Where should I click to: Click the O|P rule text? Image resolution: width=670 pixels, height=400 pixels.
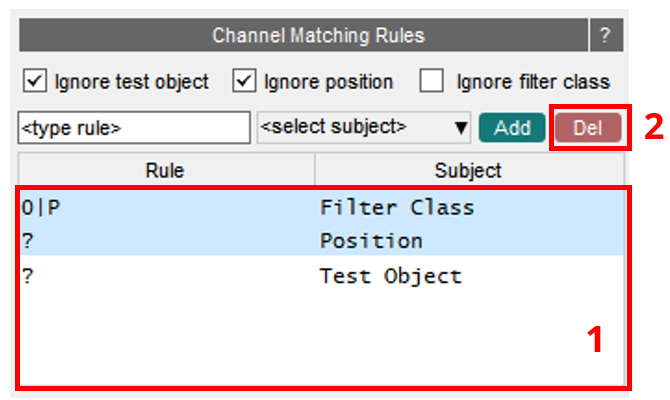click(41, 208)
